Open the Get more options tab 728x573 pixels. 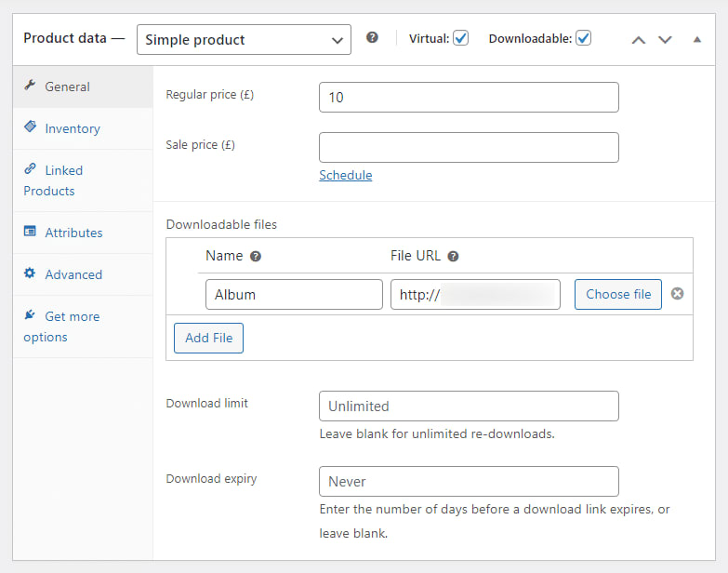(x=83, y=326)
